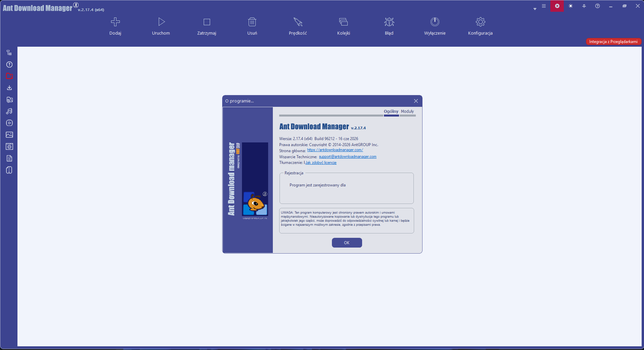Click the sidebar question mark icon
Screen dimensions: 644x350
point(9,64)
